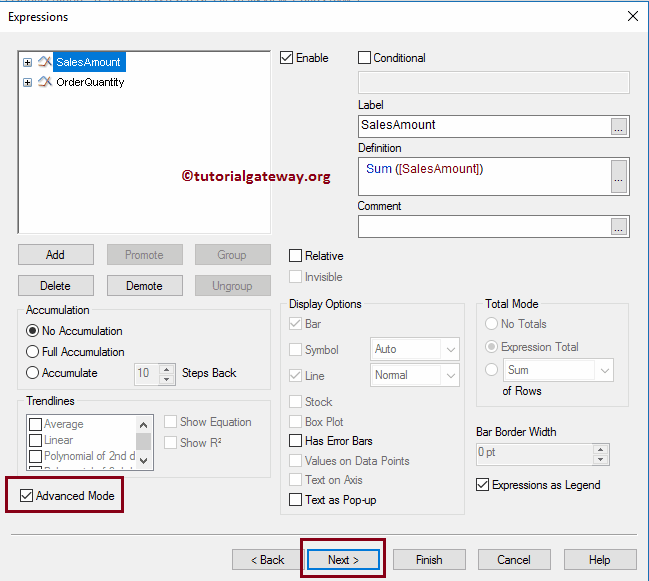Select the SalesAmount expression
The width and height of the screenshot is (649, 581).
pyautogui.click(x=89, y=62)
